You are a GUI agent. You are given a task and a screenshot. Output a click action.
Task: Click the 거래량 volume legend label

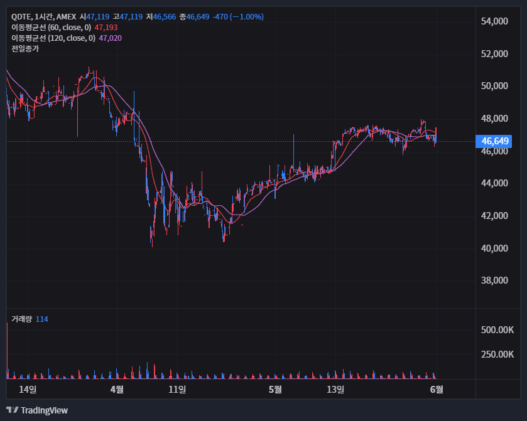click(22, 319)
